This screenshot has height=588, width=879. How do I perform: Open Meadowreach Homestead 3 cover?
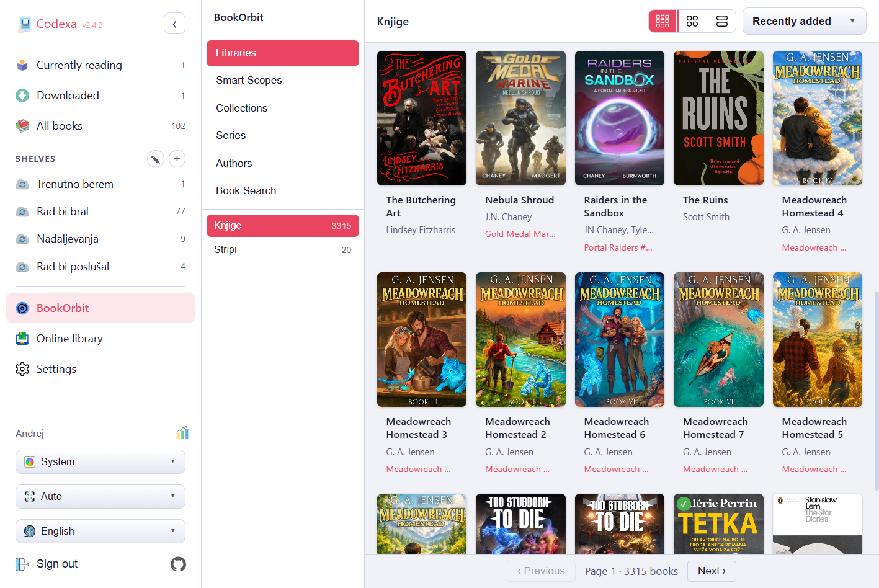[x=422, y=339]
